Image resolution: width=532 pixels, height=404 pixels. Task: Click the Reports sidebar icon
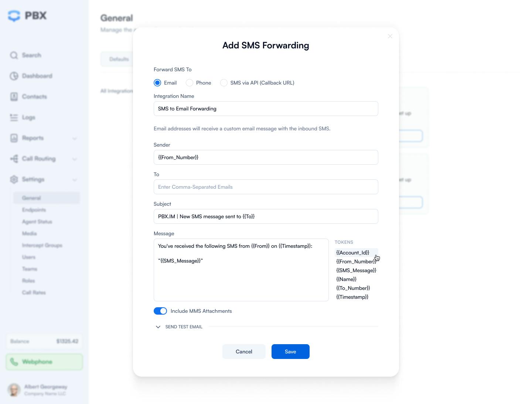[14, 138]
